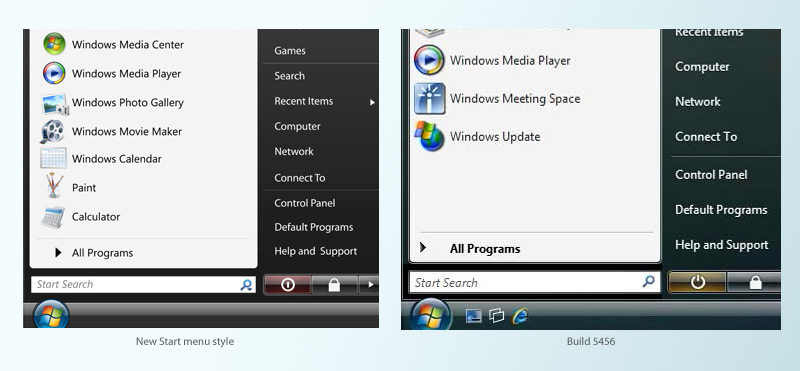Viewport: 800px width, 371px height.
Task: Open Default Programs in left Start menu
Action: point(314,227)
